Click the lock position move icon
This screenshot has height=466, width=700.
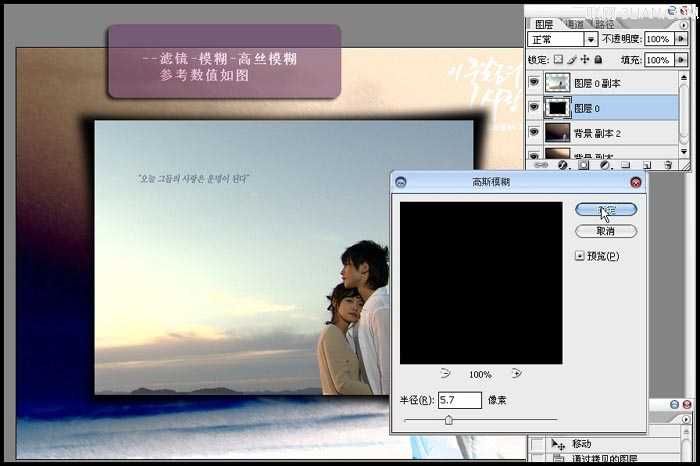(585, 60)
